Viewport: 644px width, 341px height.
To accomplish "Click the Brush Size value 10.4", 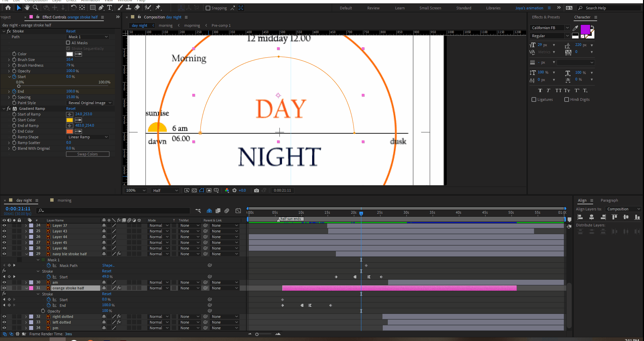I will pyautogui.click(x=69, y=60).
